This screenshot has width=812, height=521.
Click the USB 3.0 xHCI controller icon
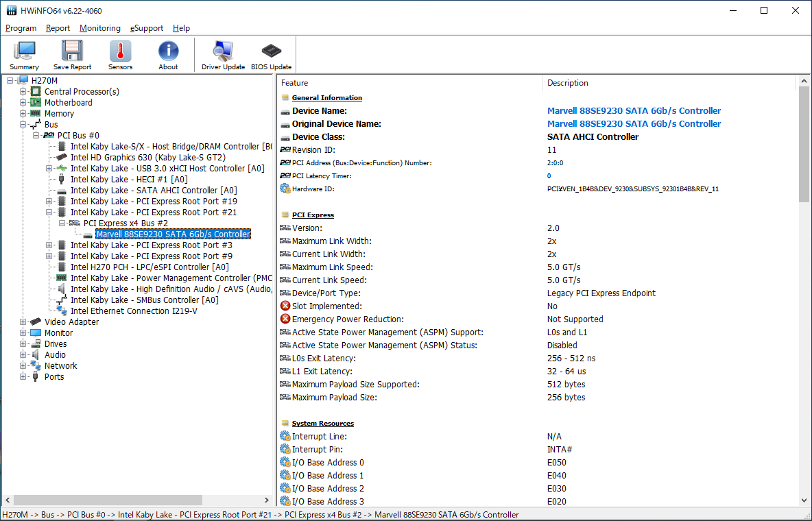[x=62, y=169]
